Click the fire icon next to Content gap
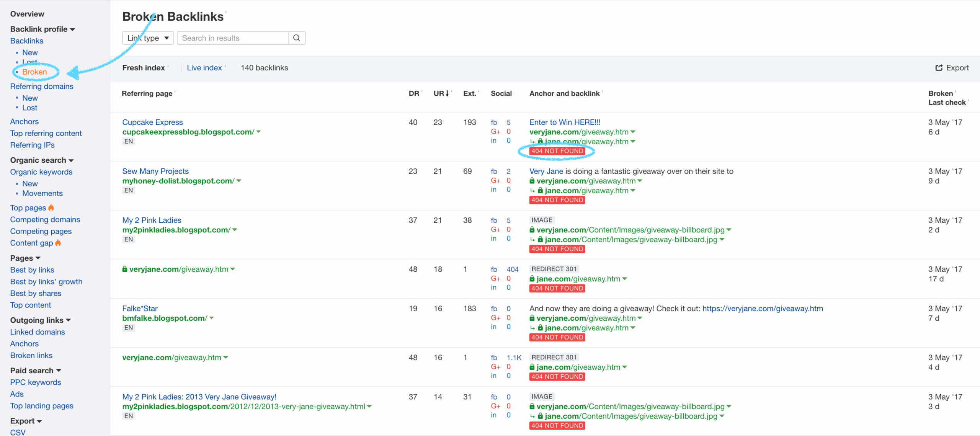 (58, 243)
